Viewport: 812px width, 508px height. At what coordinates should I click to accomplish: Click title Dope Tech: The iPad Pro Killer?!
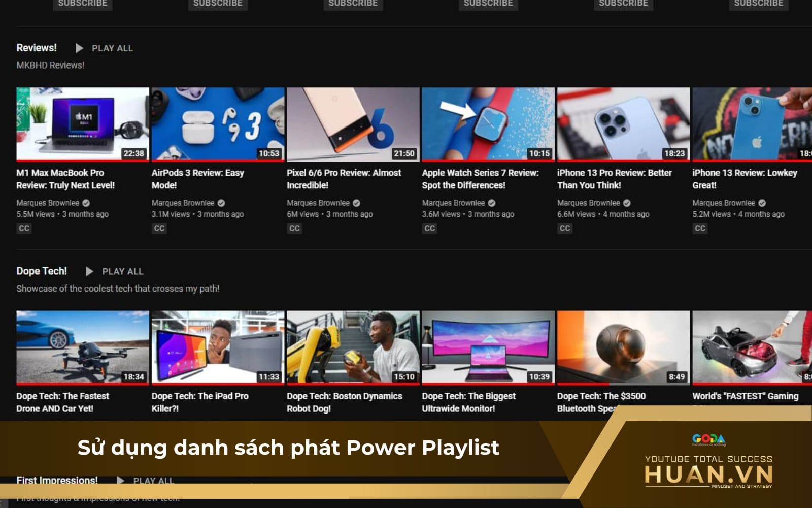200,402
